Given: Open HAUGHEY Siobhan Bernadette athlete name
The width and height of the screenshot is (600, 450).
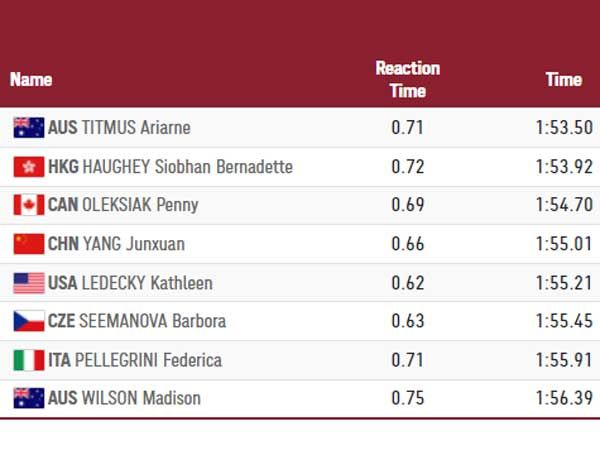Looking at the screenshot, I should pos(188,166).
